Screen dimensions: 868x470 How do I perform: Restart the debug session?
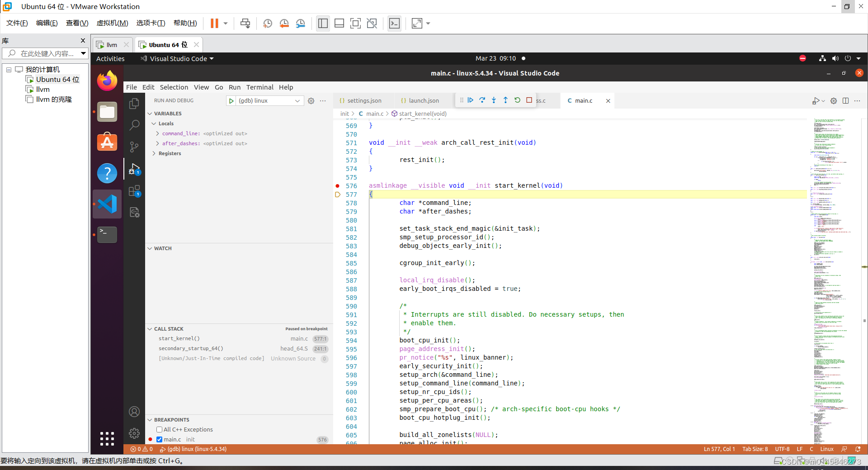pos(517,100)
